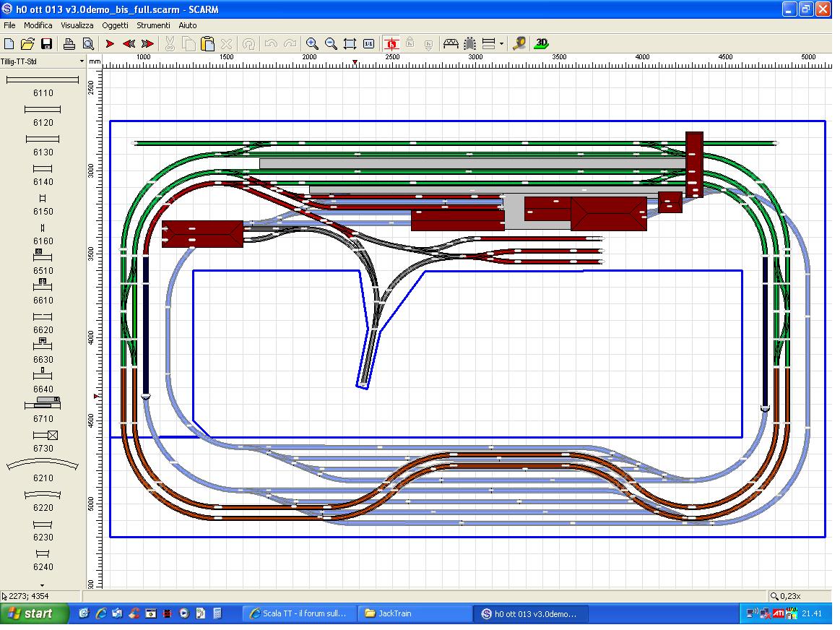
Task: Click the ATI icon in system tray
Action: pyautogui.click(x=779, y=613)
